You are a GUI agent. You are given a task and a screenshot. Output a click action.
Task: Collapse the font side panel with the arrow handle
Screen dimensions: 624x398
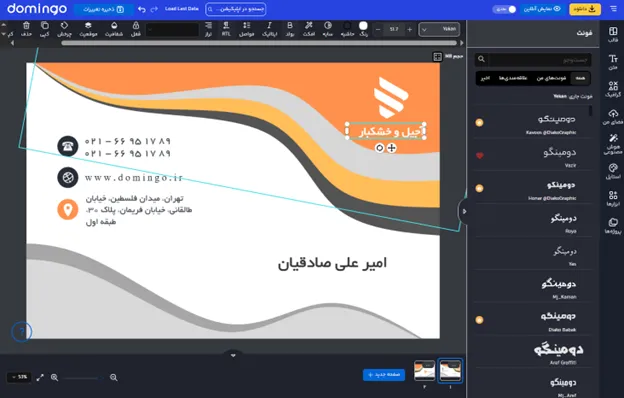(463, 211)
